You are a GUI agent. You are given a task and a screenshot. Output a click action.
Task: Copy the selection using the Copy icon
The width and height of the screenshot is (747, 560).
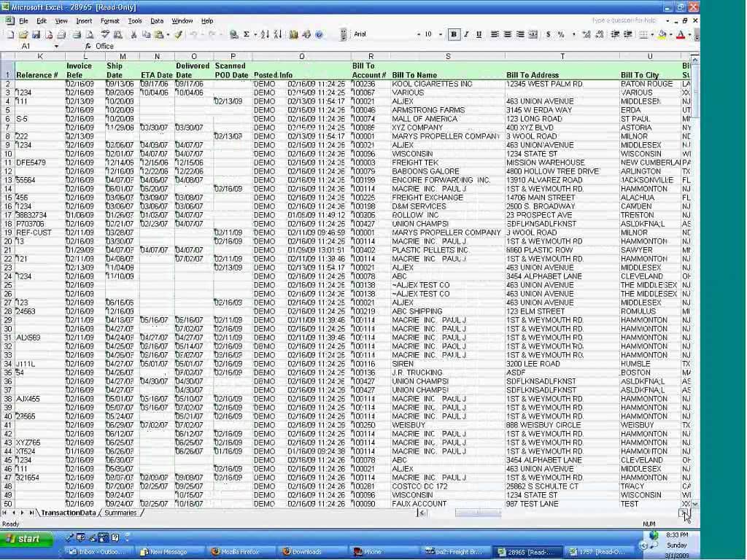pos(146,34)
